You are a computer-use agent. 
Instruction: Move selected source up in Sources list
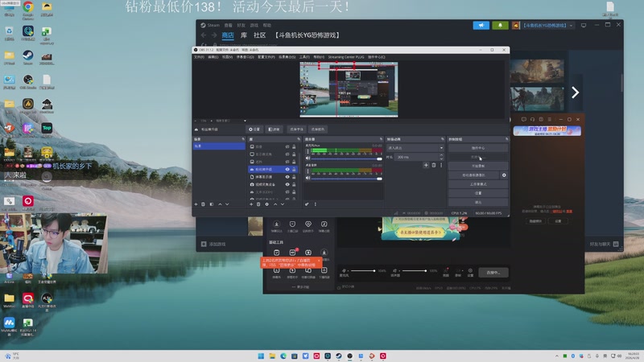275,204
